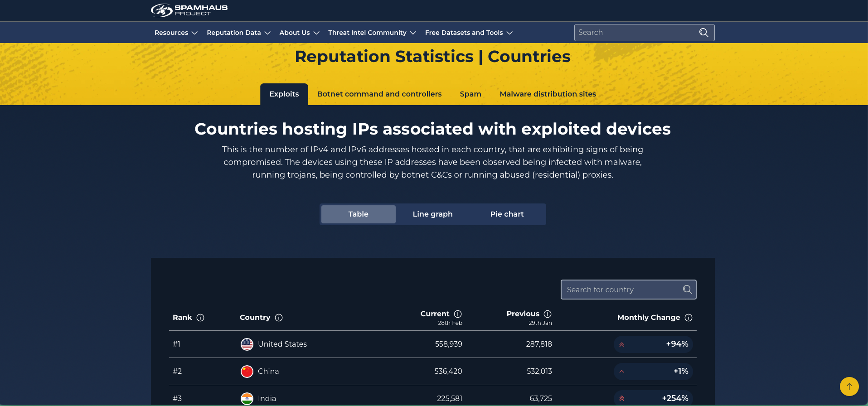This screenshot has height=406, width=868.
Task: Click the double up-arrow in India row
Action: (x=622, y=399)
